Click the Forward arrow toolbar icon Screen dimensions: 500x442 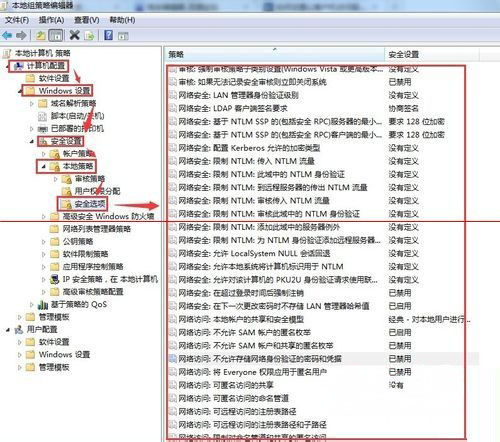pos(21,35)
